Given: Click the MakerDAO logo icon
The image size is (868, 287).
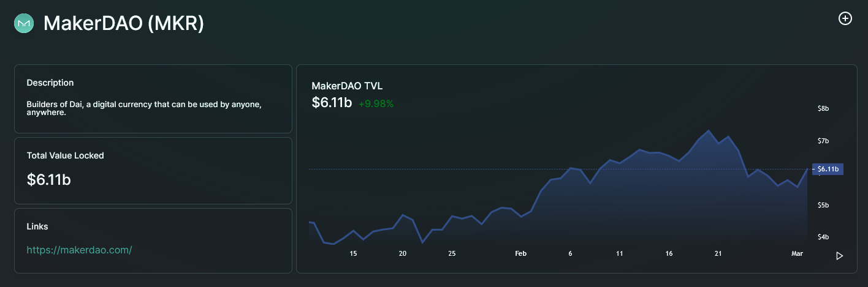Looking at the screenshot, I should coord(24,24).
